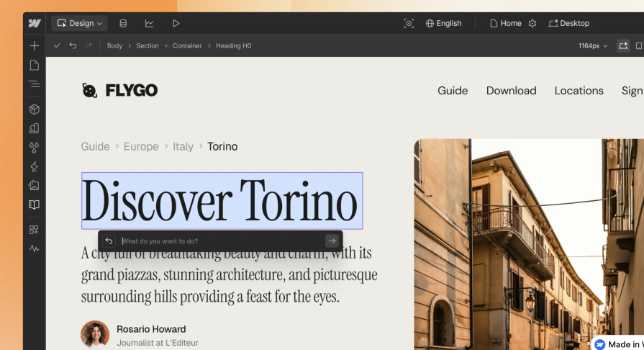Open the Interactions lightning icon

[x=35, y=166]
